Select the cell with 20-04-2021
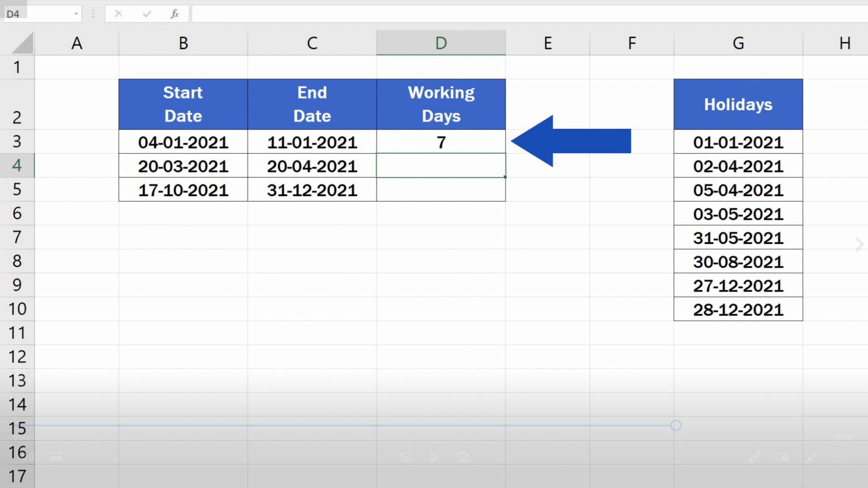The width and height of the screenshot is (868, 488). point(312,165)
